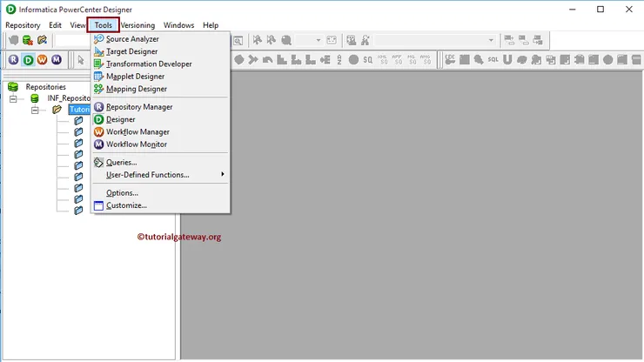The height and width of the screenshot is (362, 644).
Task: Click the empty text field in top toolbar
Action: coord(73,40)
